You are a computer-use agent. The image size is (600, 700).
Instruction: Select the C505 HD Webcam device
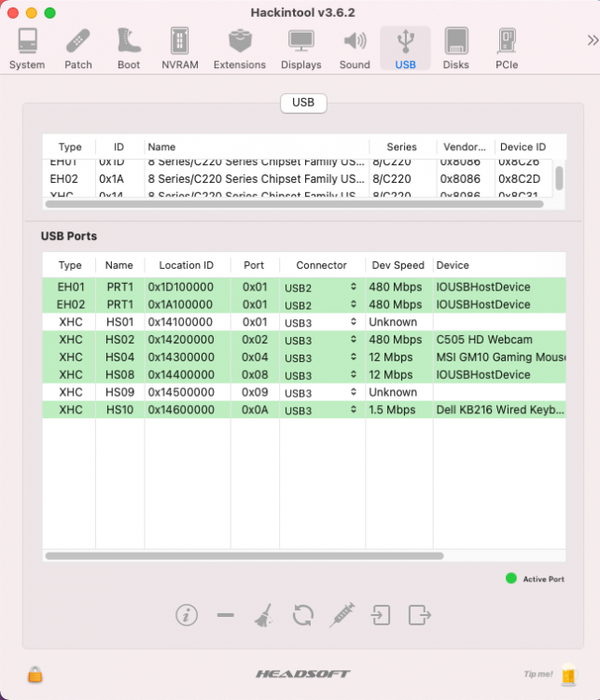coord(484,340)
